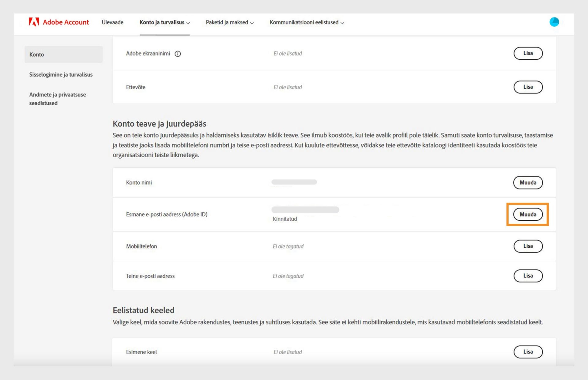Click the Kinnitatud status text
The height and width of the screenshot is (380, 588).
pos(285,219)
